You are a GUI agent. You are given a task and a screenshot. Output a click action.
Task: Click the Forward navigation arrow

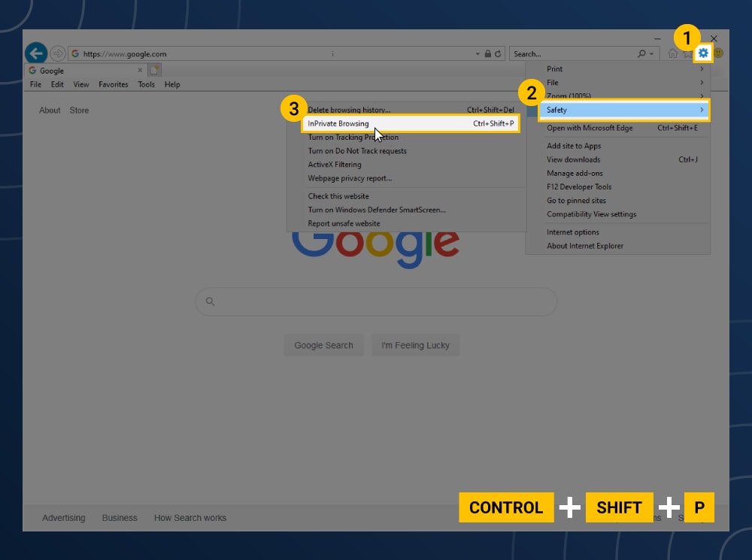click(x=58, y=53)
